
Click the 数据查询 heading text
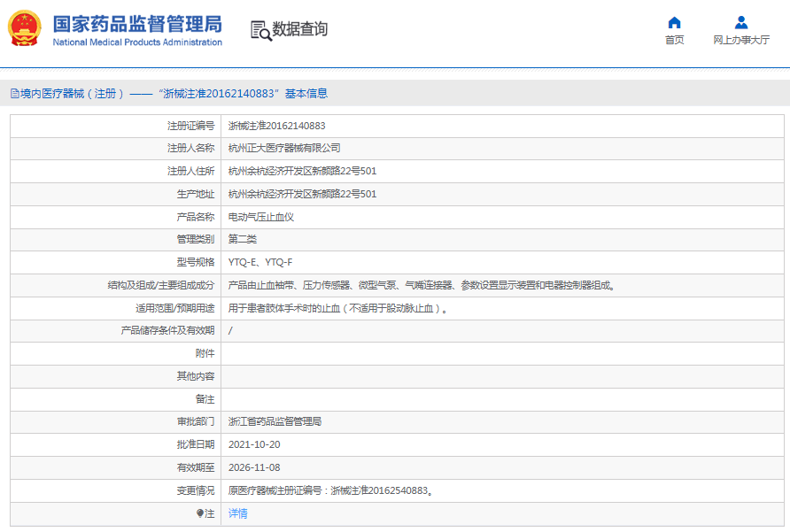coord(299,29)
